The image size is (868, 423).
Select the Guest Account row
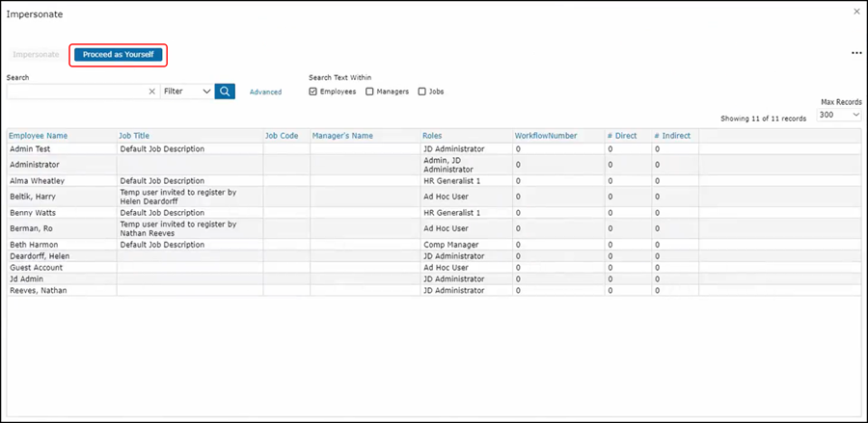38,267
